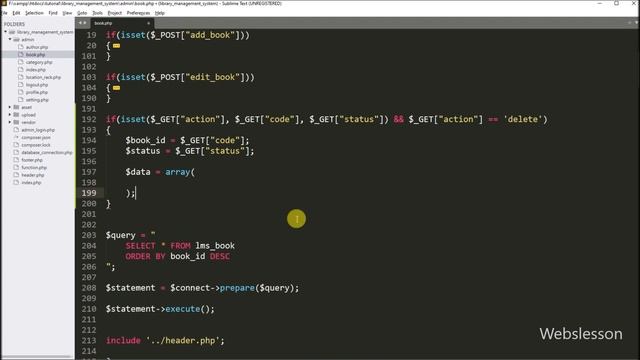
Task: Click ORDER BY keyword on line 205
Action: pyautogui.click(x=145, y=256)
